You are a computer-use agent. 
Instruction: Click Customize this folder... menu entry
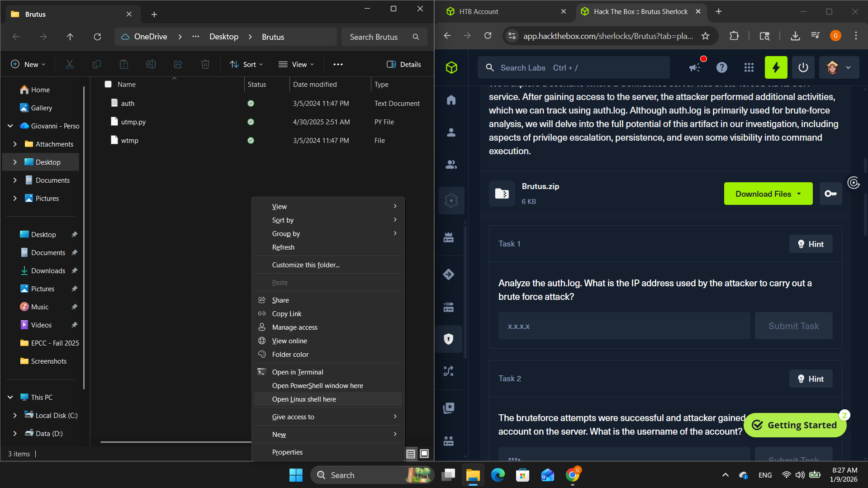(328, 265)
